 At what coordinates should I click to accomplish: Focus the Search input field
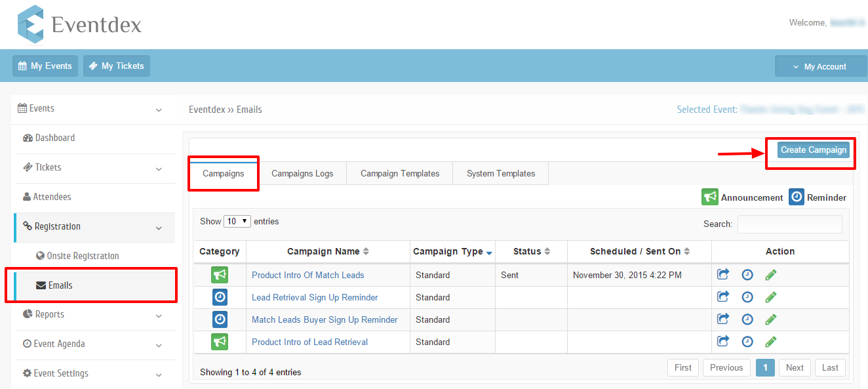tap(790, 224)
